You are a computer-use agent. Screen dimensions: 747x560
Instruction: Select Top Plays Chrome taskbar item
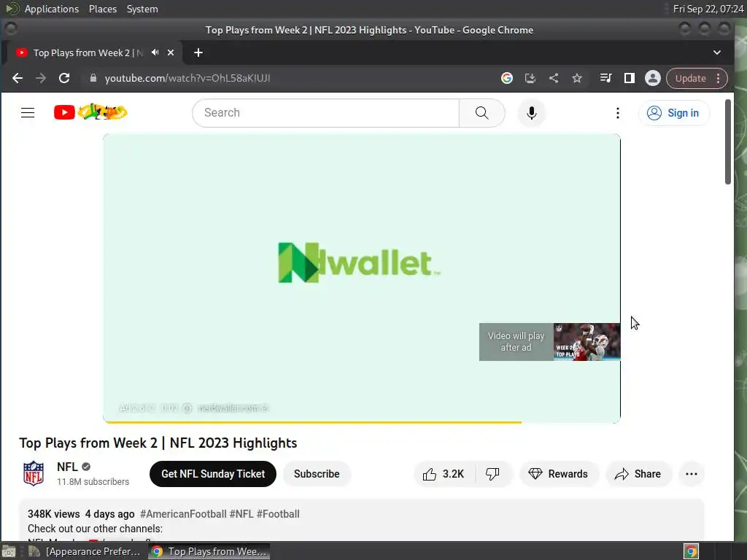coord(209,551)
